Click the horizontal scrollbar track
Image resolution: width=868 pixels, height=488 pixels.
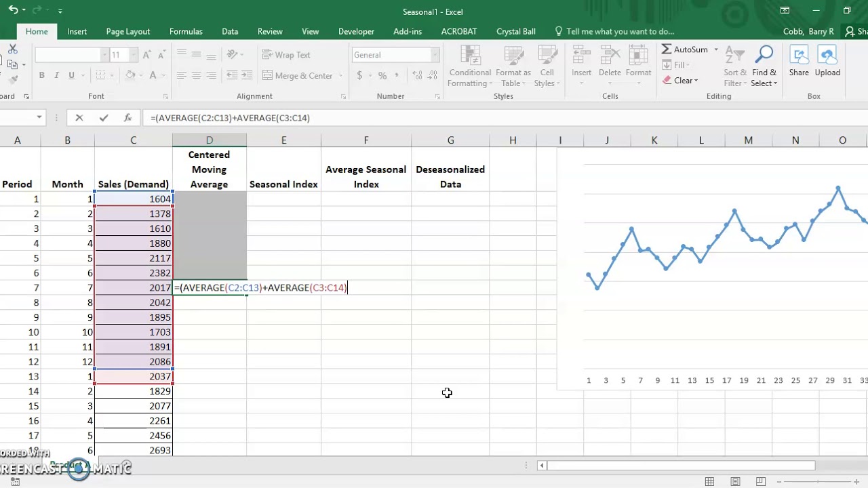pyautogui.click(x=682, y=466)
